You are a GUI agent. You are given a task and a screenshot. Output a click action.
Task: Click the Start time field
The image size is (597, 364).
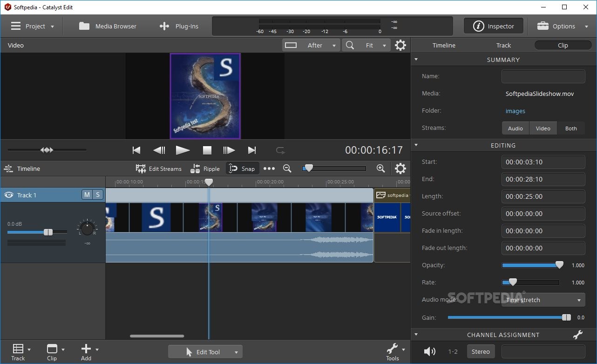[543, 162]
